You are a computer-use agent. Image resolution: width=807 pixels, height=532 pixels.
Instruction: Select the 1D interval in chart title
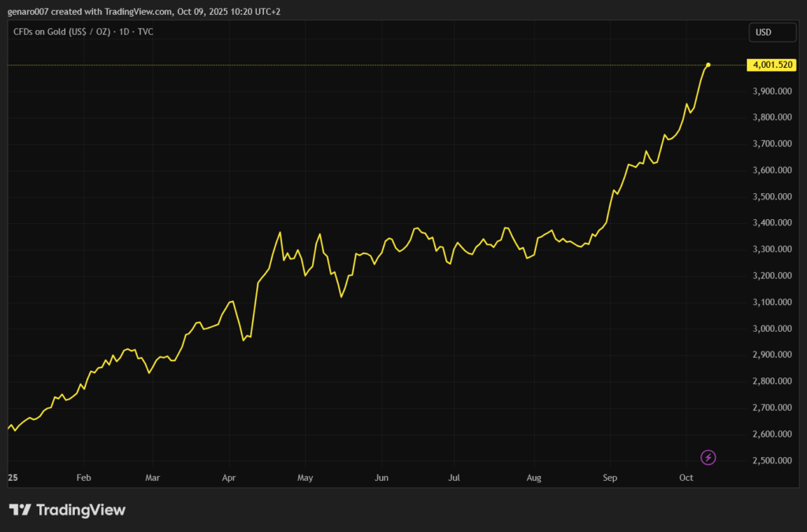click(x=123, y=32)
